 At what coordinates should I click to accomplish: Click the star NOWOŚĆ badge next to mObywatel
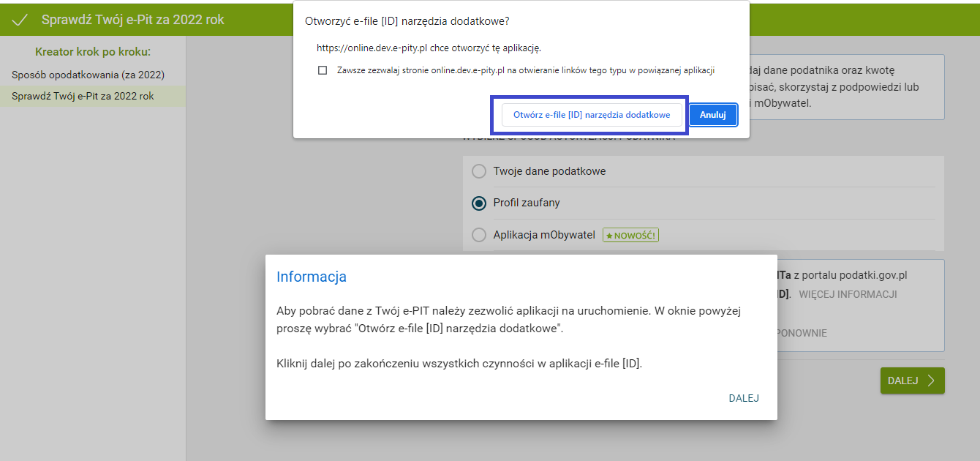(x=630, y=235)
